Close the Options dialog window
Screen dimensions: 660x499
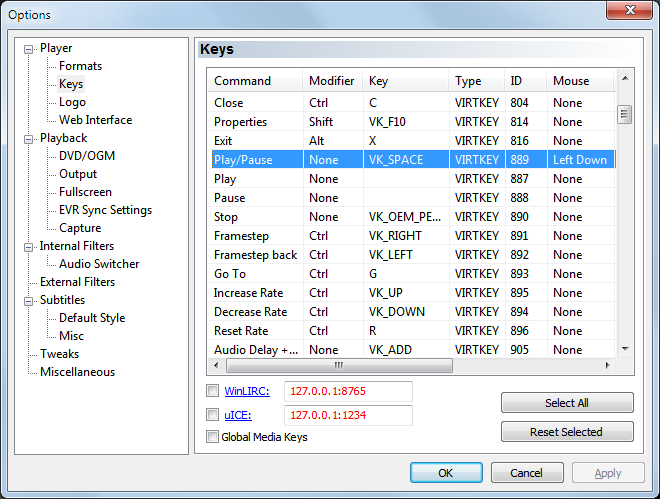pyautogui.click(x=629, y=10)
